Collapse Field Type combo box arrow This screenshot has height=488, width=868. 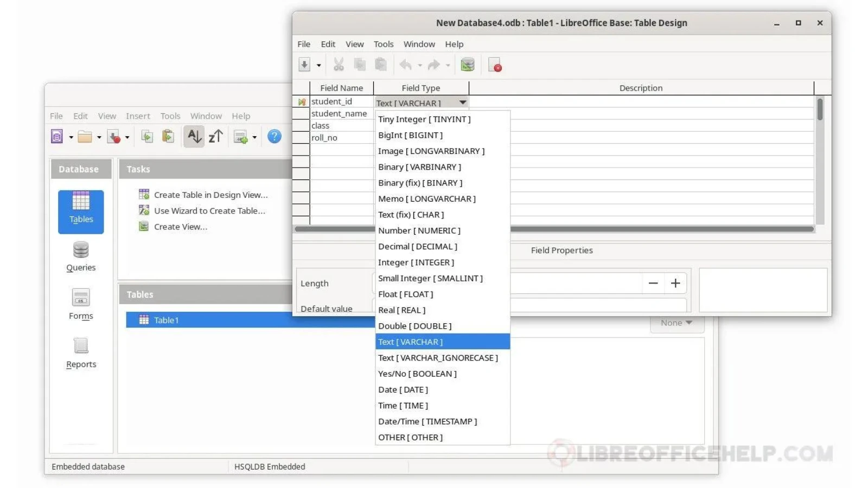click(462, 102)
